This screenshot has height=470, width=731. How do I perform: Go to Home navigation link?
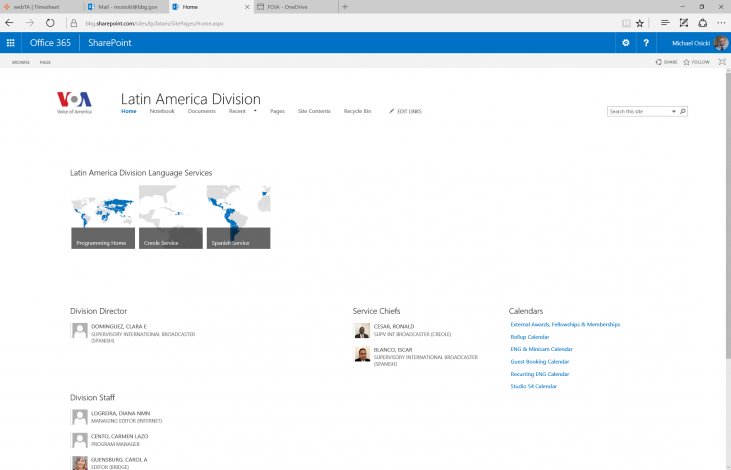pyautogui.click(x=129, y=111)
